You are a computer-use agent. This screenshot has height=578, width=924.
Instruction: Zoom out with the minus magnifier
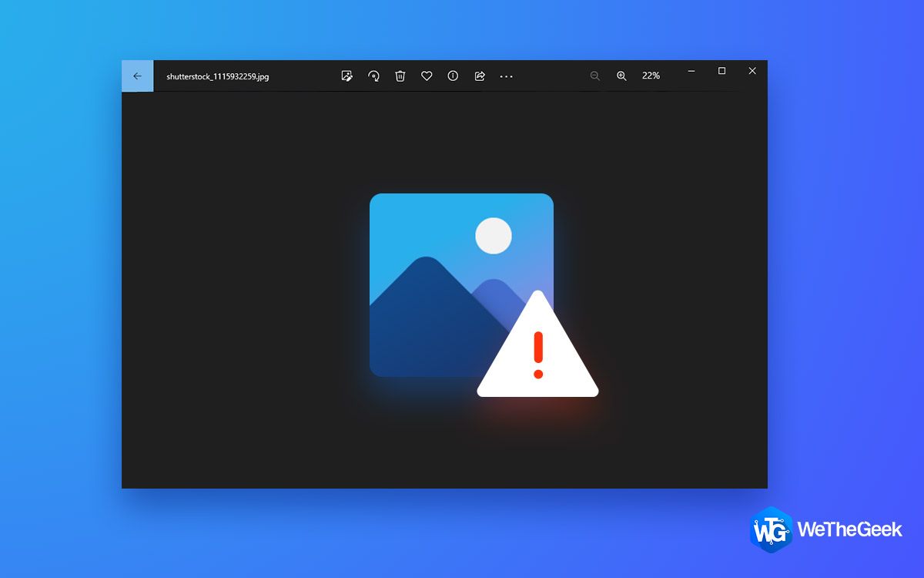pos(595,76)
